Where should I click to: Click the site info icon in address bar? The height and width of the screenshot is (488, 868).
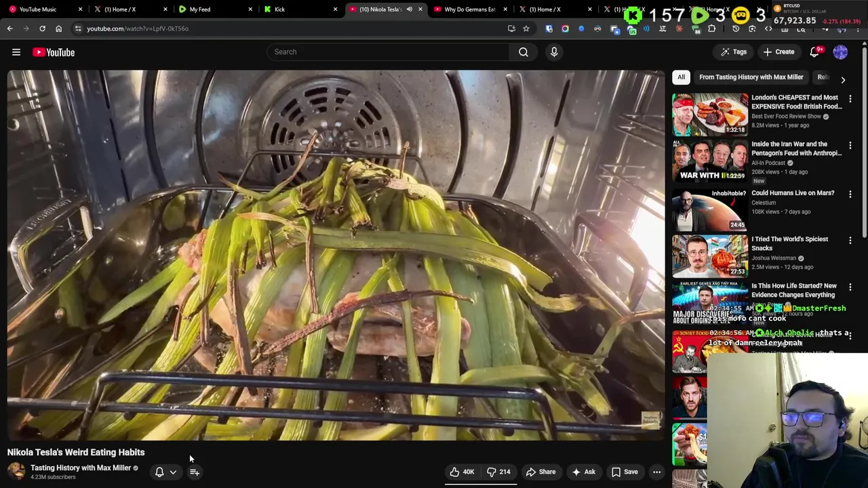click(x=78, y=28)
